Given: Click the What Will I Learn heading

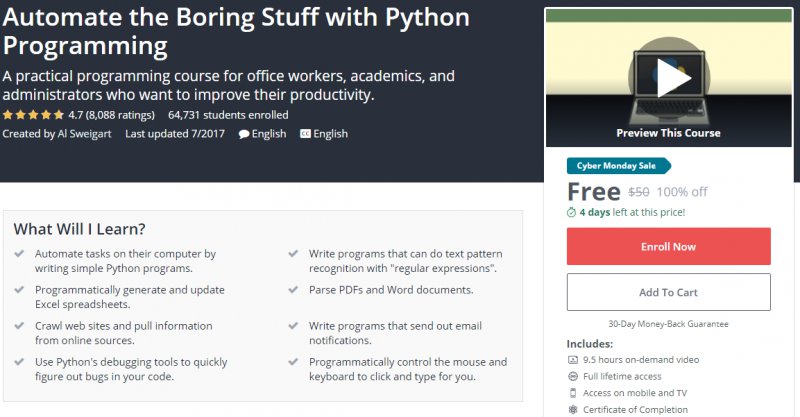Looking at the screenshot, I should click(x=79, y=228).
